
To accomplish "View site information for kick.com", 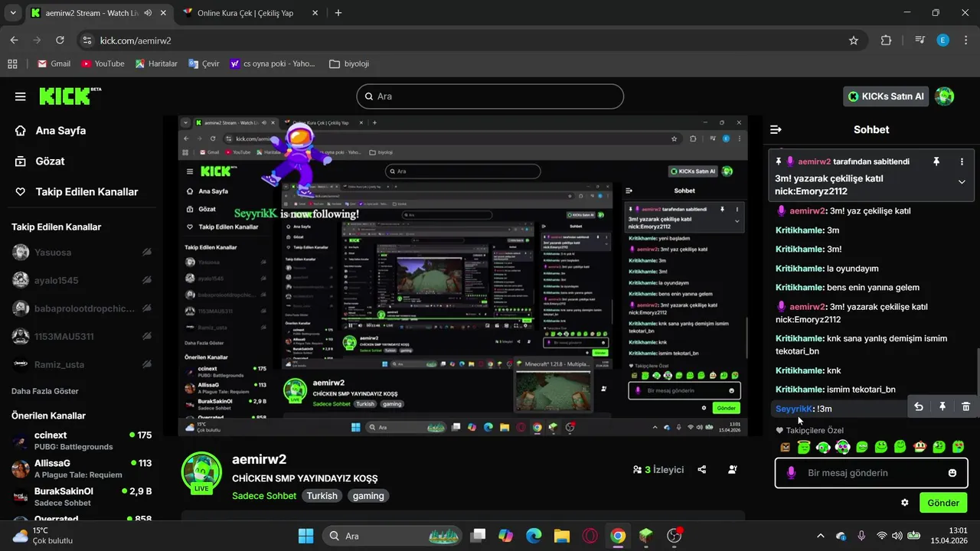I will pos(87,41).
